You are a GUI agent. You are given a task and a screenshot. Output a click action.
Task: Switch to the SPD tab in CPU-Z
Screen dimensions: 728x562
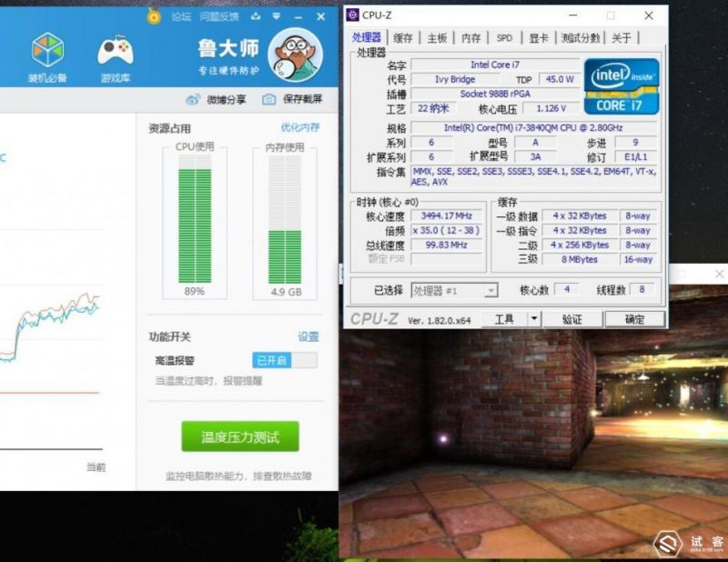click(x=505, y=38)
